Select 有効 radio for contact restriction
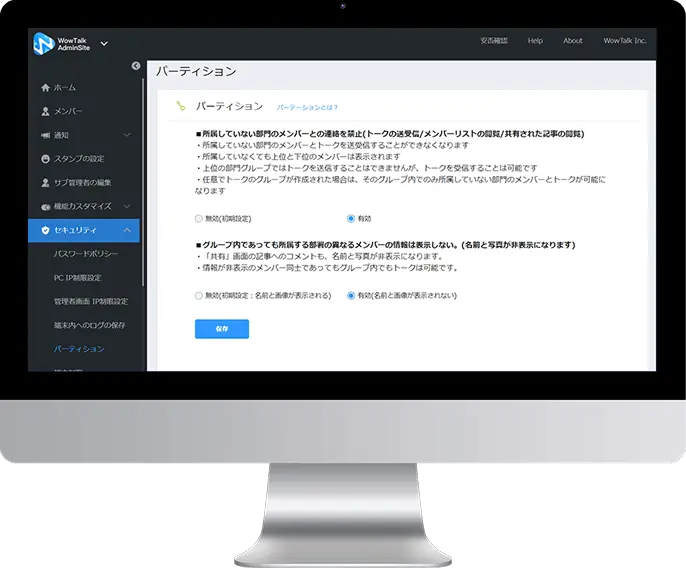 tap(350, 218)
